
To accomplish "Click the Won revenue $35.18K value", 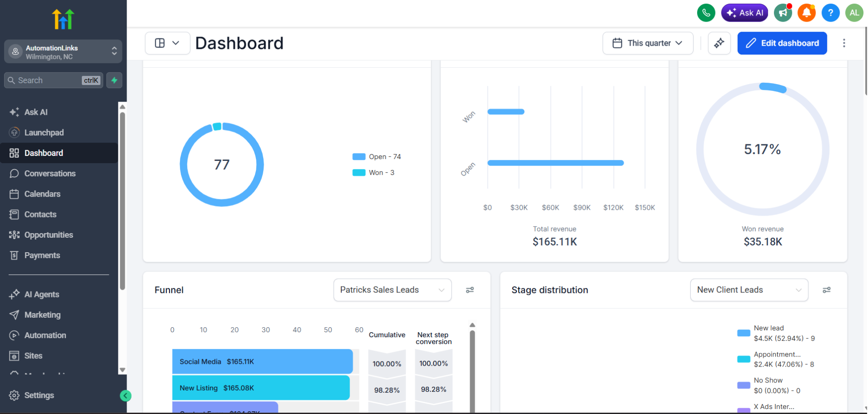I will (763, 242).
